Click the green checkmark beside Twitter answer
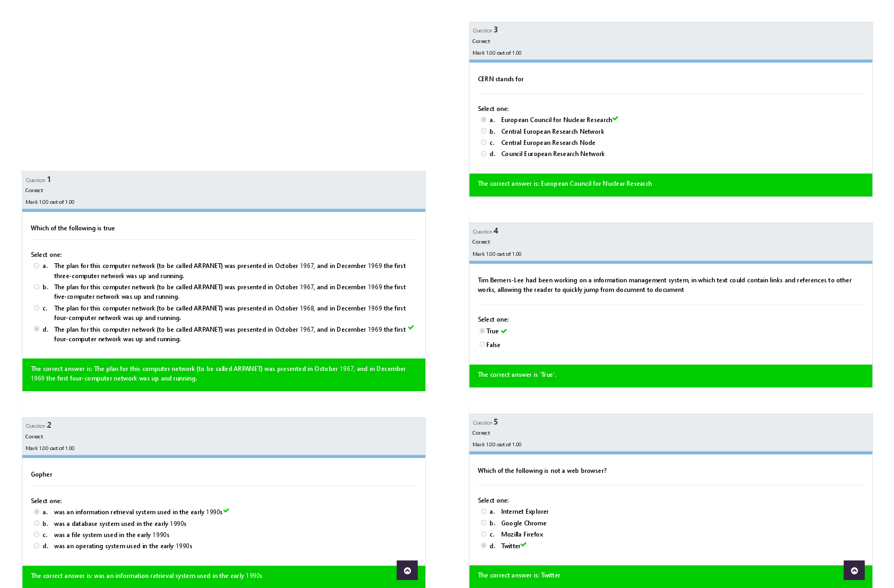894x588 pixels. pos(523,544)
